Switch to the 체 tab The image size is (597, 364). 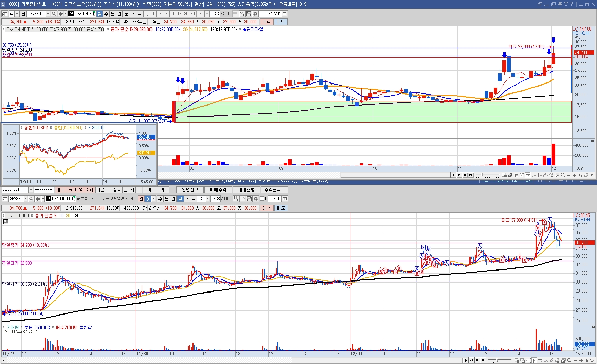point(132,190)
